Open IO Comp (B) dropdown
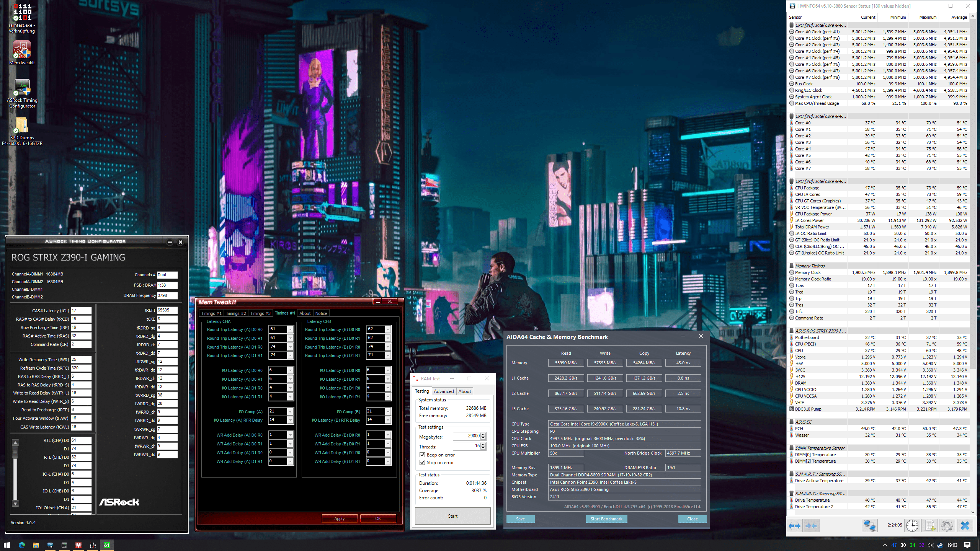 388,412
